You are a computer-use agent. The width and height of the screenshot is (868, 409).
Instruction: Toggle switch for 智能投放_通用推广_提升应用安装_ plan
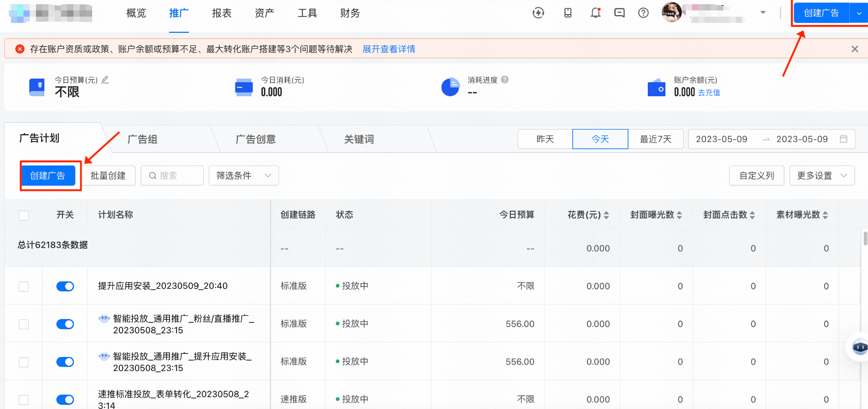click(x=65, y=362)
